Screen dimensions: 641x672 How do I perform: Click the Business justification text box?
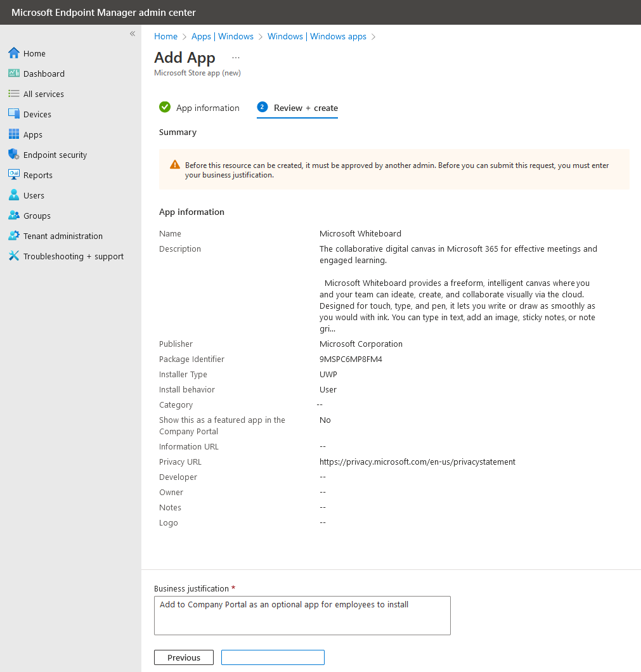[x=302, y=615]
